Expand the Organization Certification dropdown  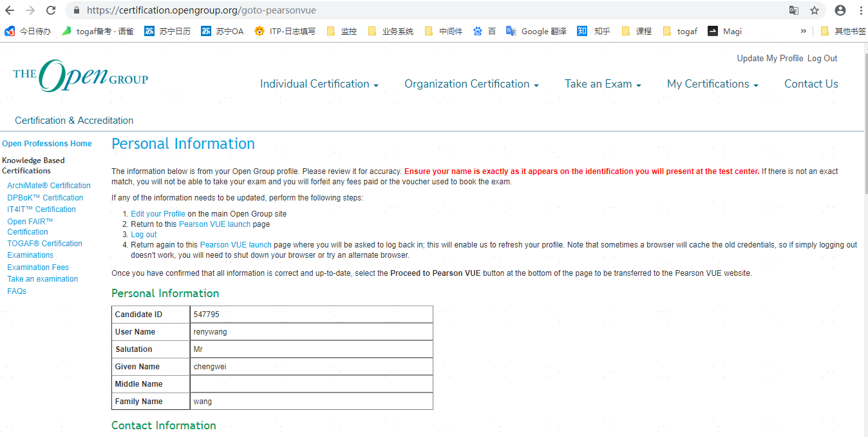click(471, 84)
